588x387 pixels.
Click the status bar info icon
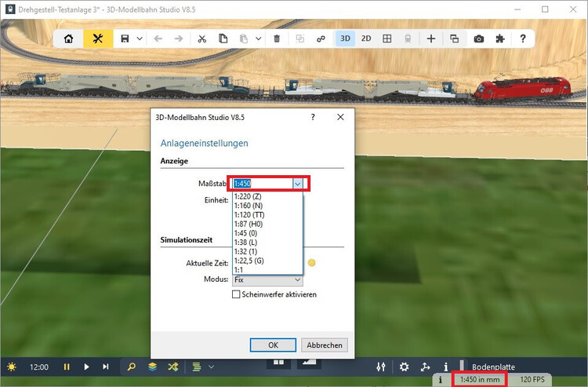(x=441, y=380)
